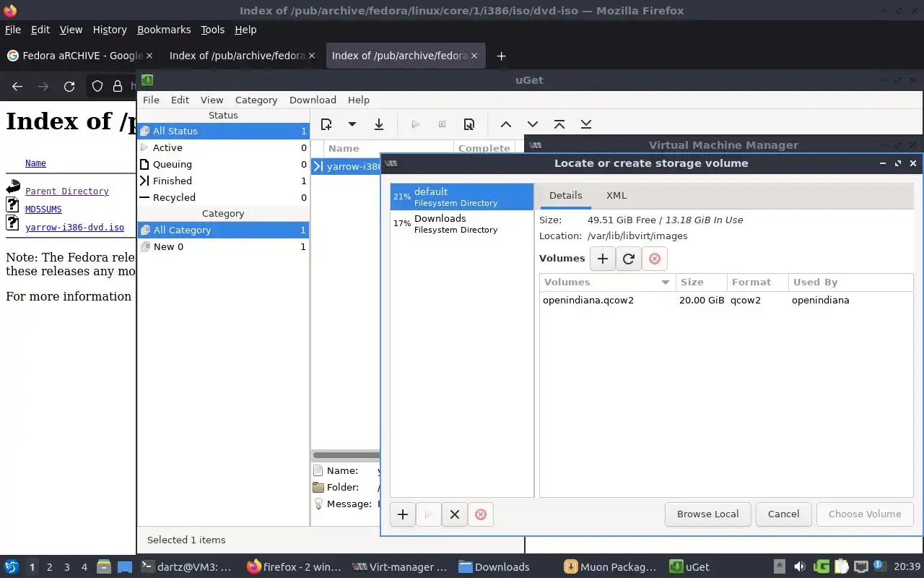
Task: Select All Category row in uGet
Action: 224,230
